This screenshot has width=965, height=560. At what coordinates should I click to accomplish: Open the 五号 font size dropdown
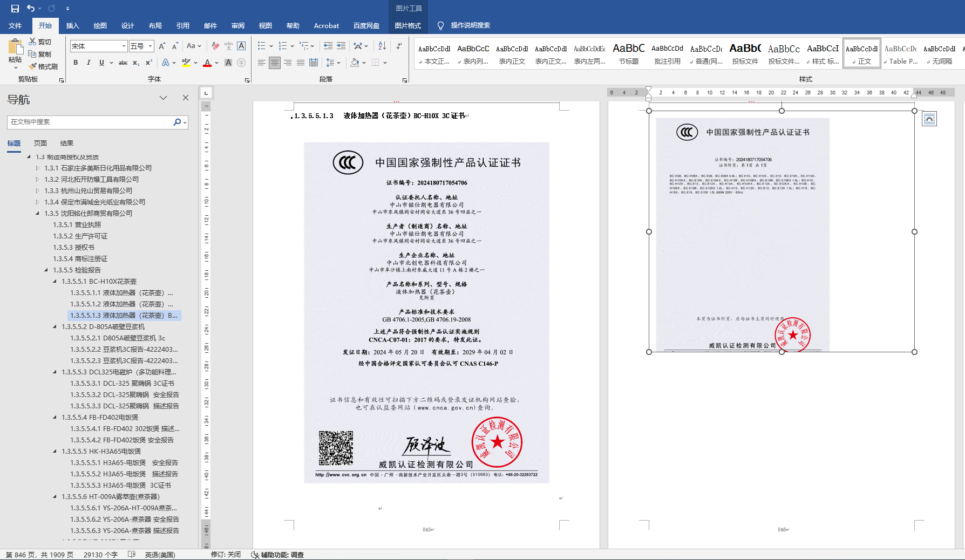click(x=151, y=46)
